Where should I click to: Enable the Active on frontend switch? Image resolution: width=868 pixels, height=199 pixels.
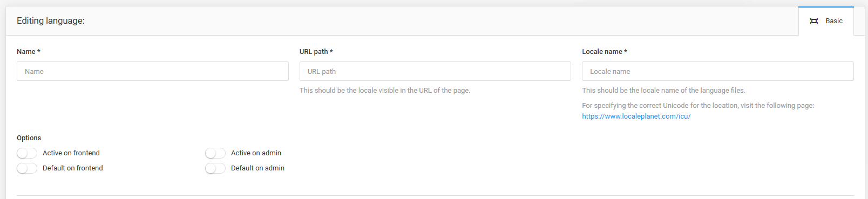[27, 153]
